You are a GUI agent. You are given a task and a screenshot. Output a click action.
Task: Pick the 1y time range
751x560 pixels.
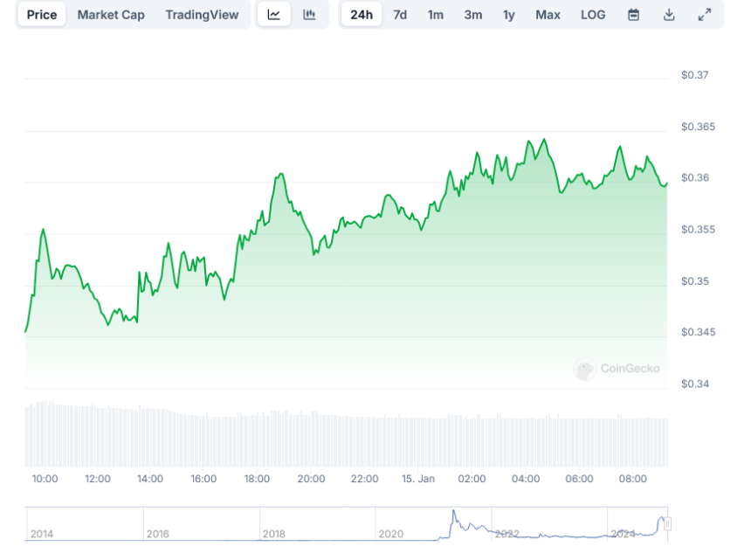click(508, 15)
